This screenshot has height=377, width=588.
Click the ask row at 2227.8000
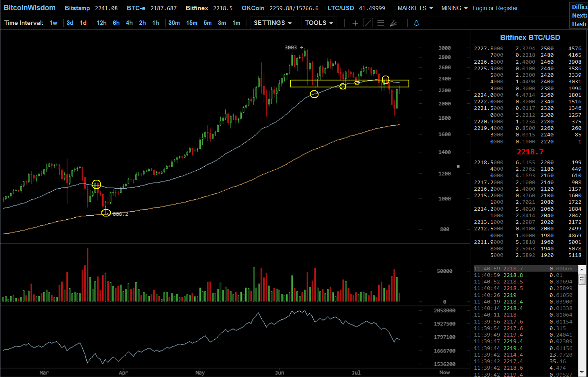pyautogui.click(x=527, y=49)
